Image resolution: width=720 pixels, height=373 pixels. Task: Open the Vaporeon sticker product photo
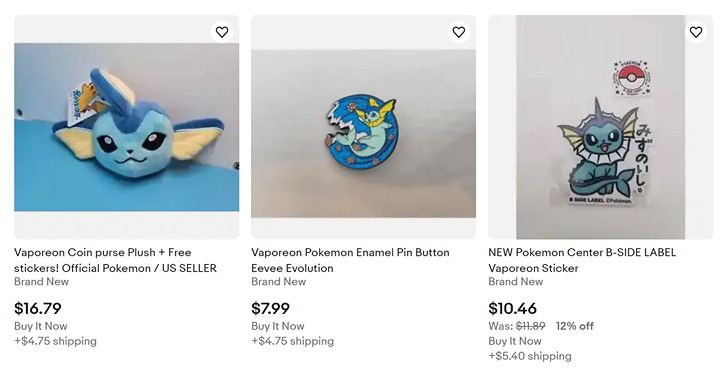point(601,127)
